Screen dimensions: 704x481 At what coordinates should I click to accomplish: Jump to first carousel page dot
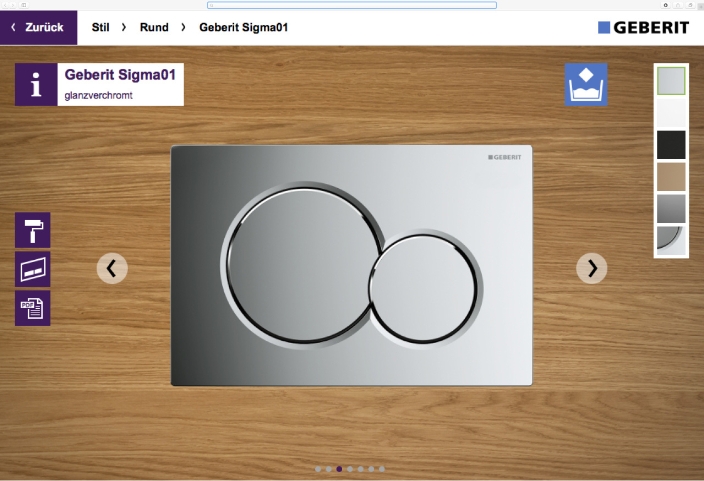point(318,469)
